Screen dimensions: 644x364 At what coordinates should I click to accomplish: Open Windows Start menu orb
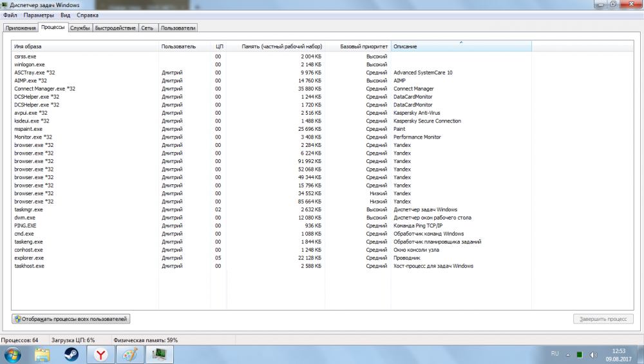[12, 354]
